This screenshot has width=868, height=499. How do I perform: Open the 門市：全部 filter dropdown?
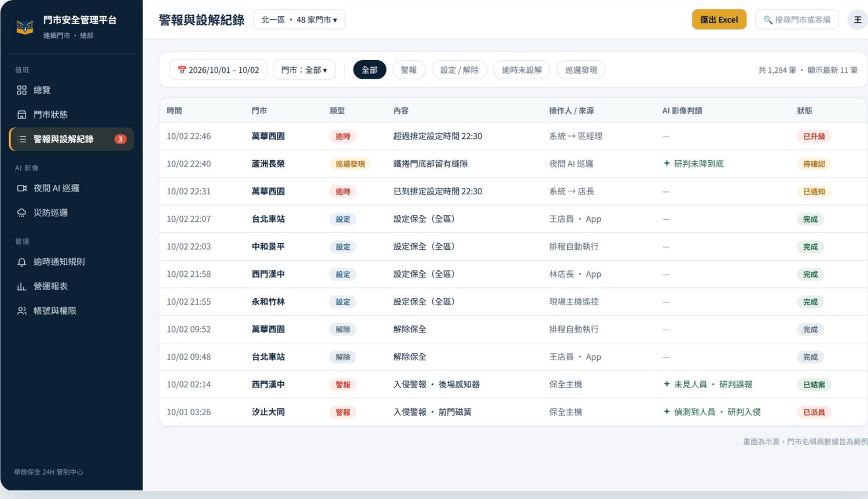click(304, 70)
